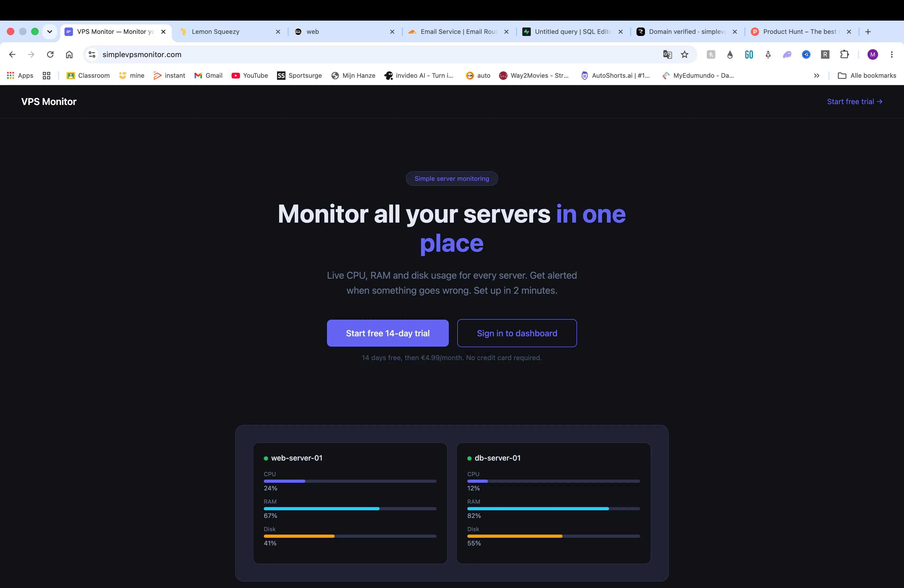Click the Start free trial link in header

coord(855,102)
